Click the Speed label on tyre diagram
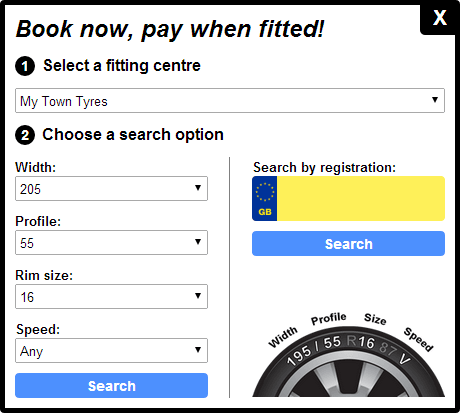Screen dimensions: 460x413 click(x=418, y=339)
